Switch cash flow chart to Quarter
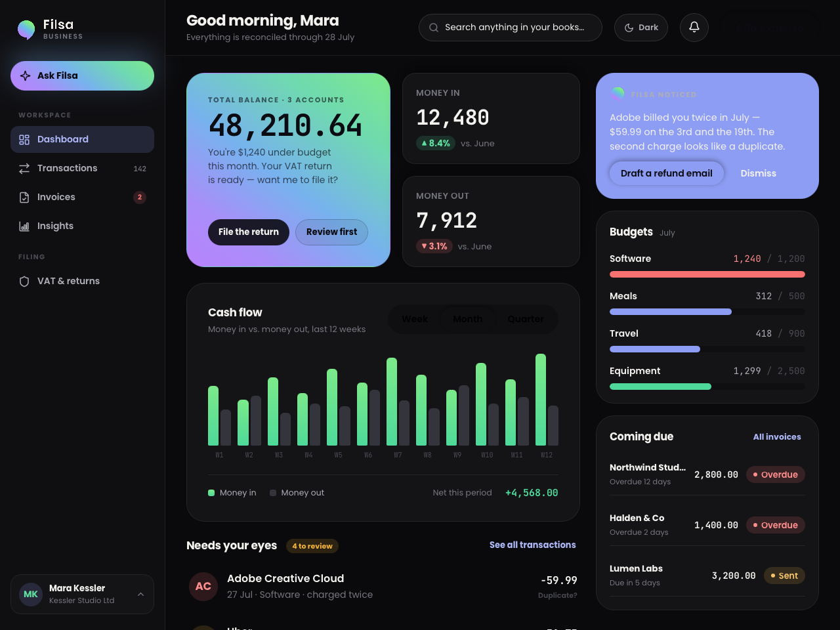Image resolution: width=840 pixels, height=630 pixels. 526,319
